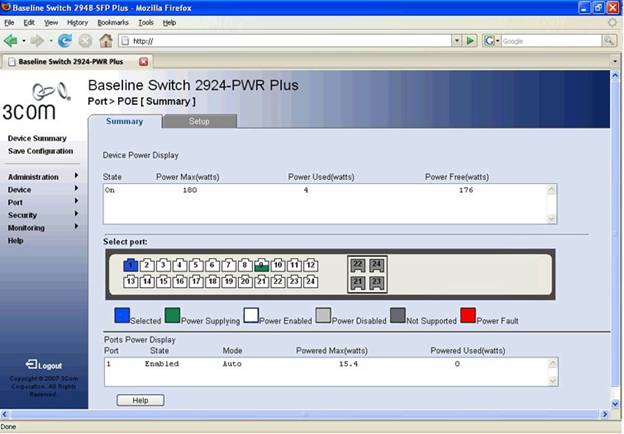Screen dimensions: 624x434
Task: Reload the page with the refresh icon
Action: coord(64,41)
